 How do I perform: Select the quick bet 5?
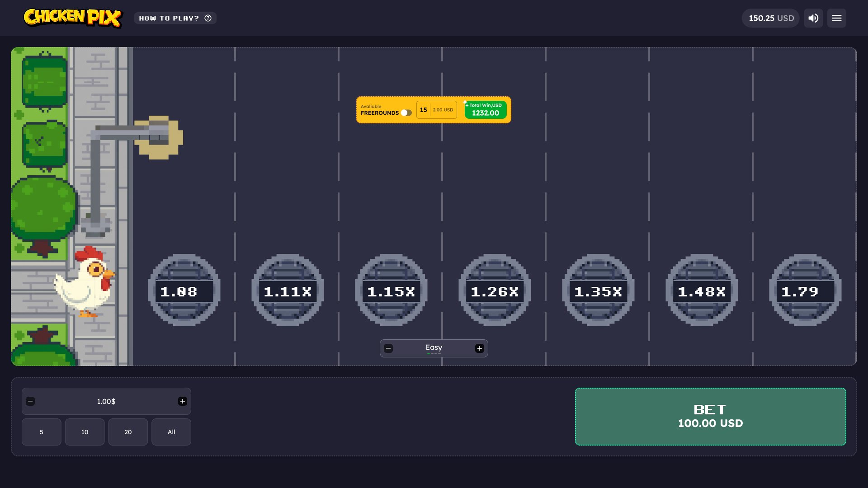coord(41,432)
